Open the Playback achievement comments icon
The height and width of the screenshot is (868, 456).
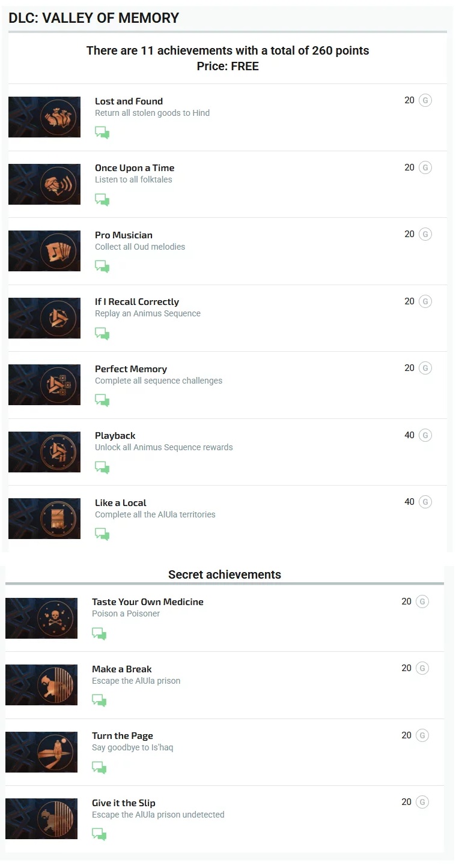[x=102, y=467]
